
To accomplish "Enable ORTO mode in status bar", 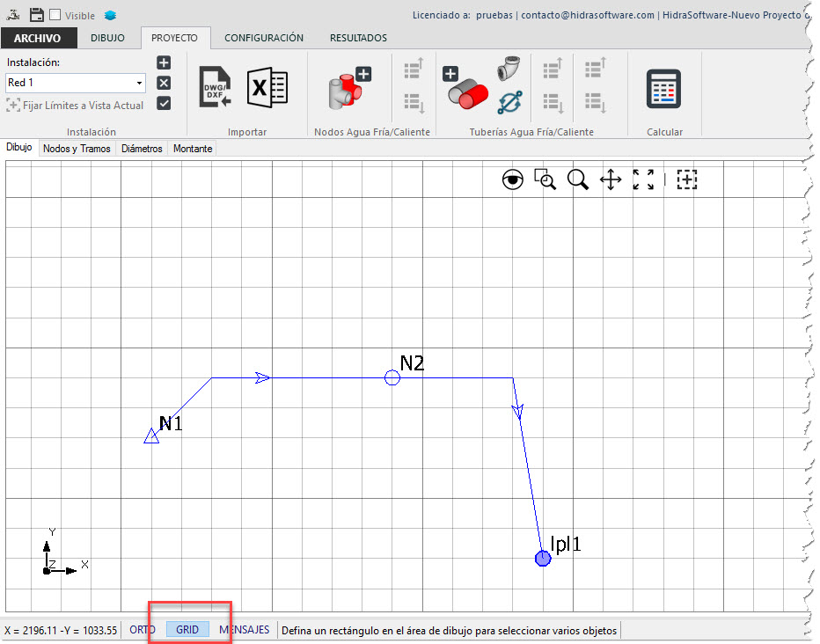I will coord(143,630).
